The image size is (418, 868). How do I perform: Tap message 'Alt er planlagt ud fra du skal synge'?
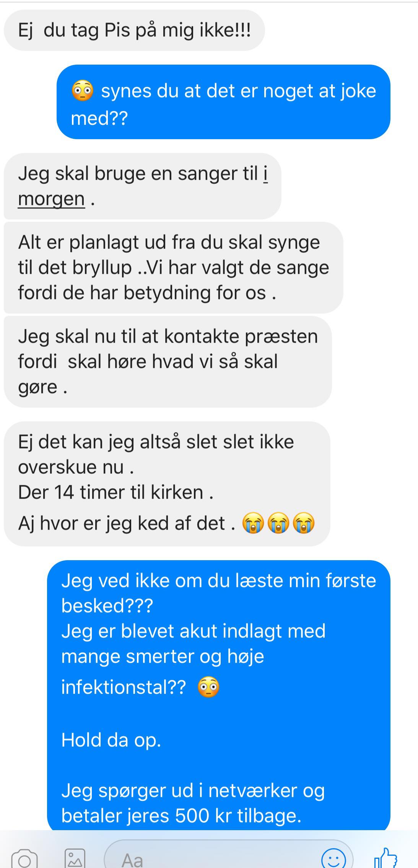(173, 268)
